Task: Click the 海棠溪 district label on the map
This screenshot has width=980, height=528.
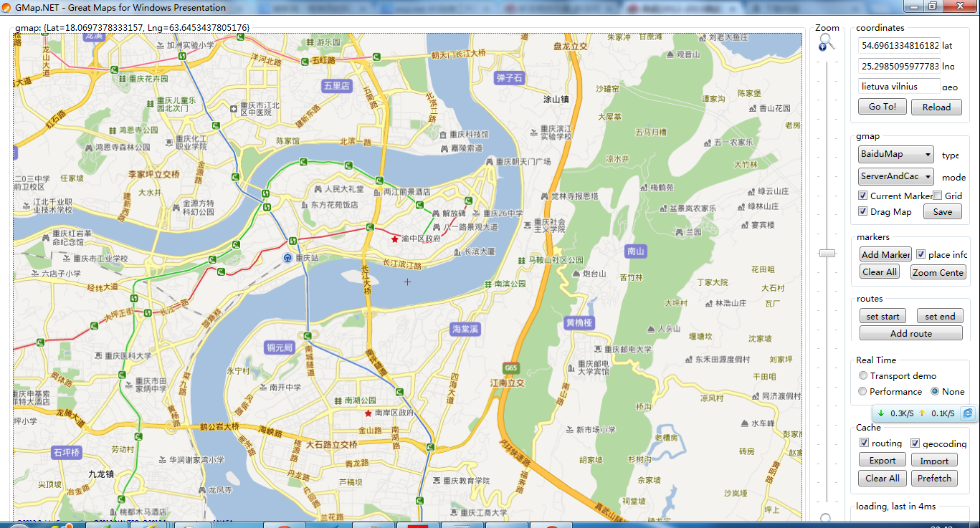Action: (465, 329)
